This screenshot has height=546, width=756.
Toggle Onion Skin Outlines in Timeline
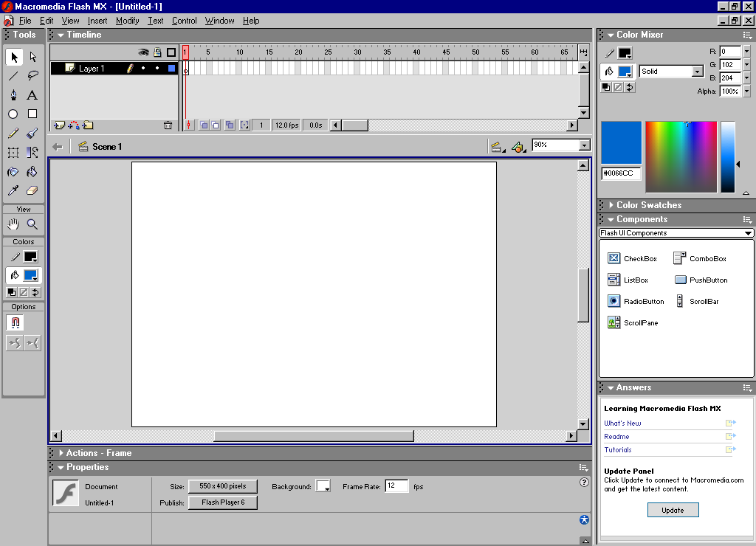pyautogui.click(x=215, y=125)
